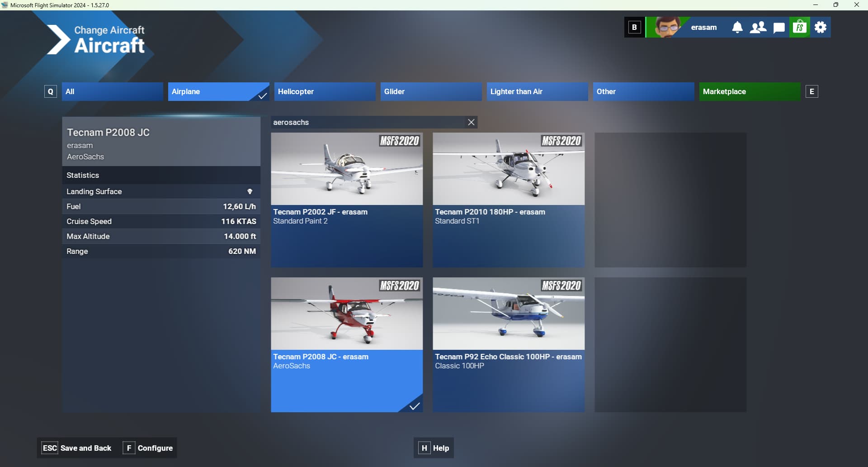Click the Change Aircraft breadcrumb text

(x=109, y=30)
